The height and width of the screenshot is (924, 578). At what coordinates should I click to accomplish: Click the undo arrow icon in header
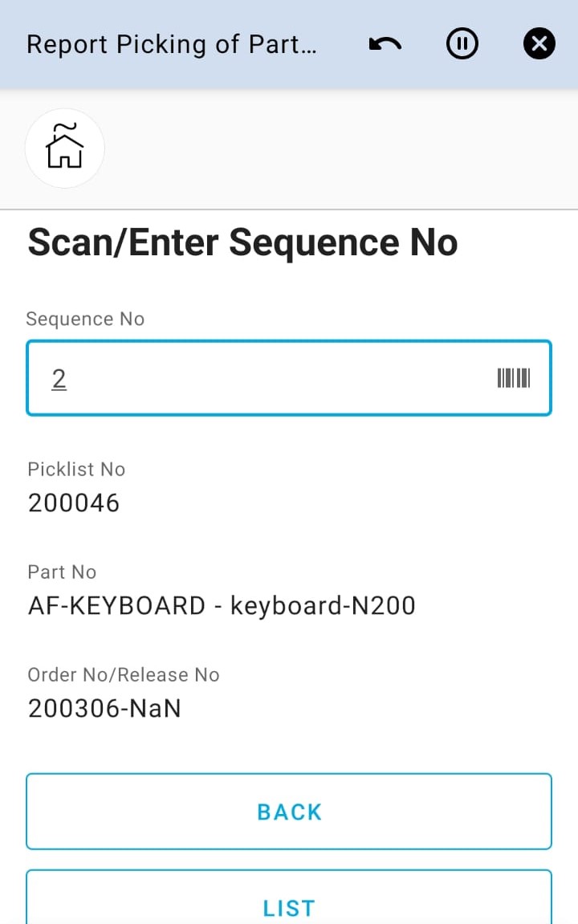pyautogui.click(x=385, y=44)
